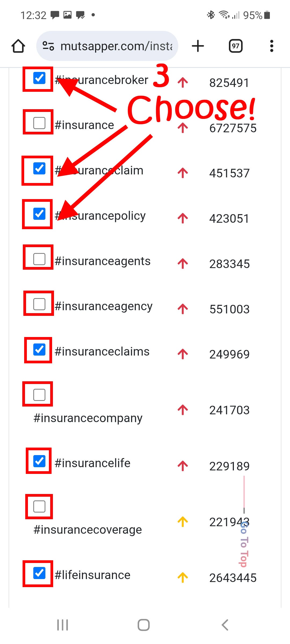Tap the mutsapper.com address bar
The image size is (290, 644).
coord(107,46)
